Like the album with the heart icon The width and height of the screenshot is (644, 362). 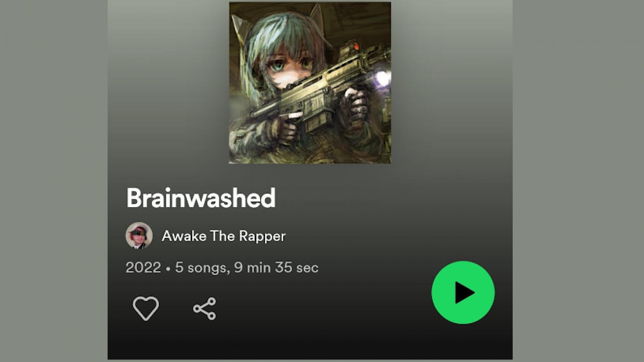click(x=146, y=308)
